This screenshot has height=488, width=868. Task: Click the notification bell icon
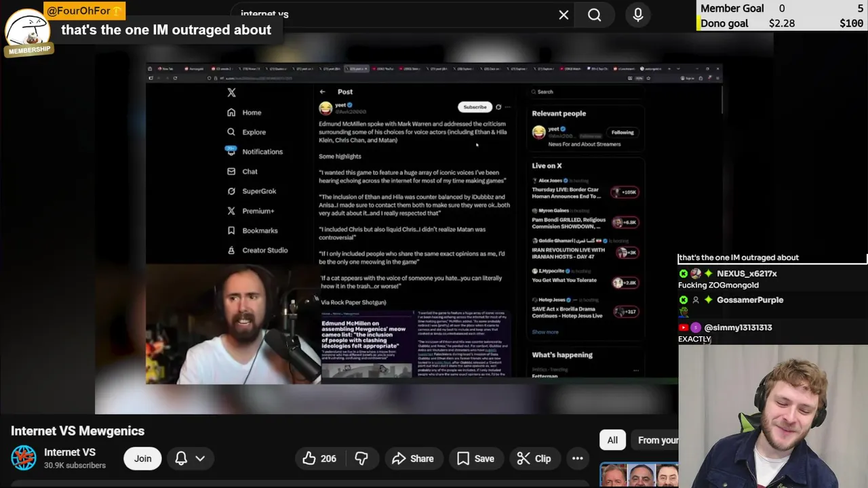tap(181, 458)
